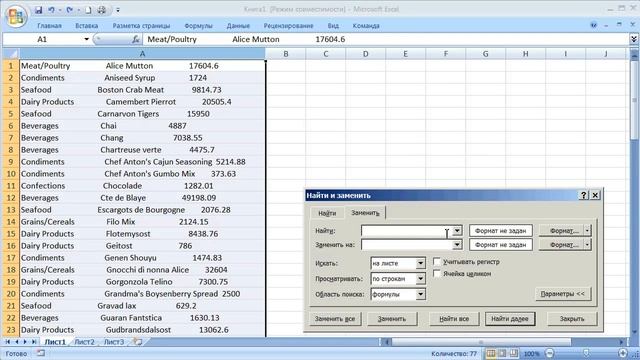Open the Формат arrow in Найти row
This screenshot has width=640, height=360.
587,231
